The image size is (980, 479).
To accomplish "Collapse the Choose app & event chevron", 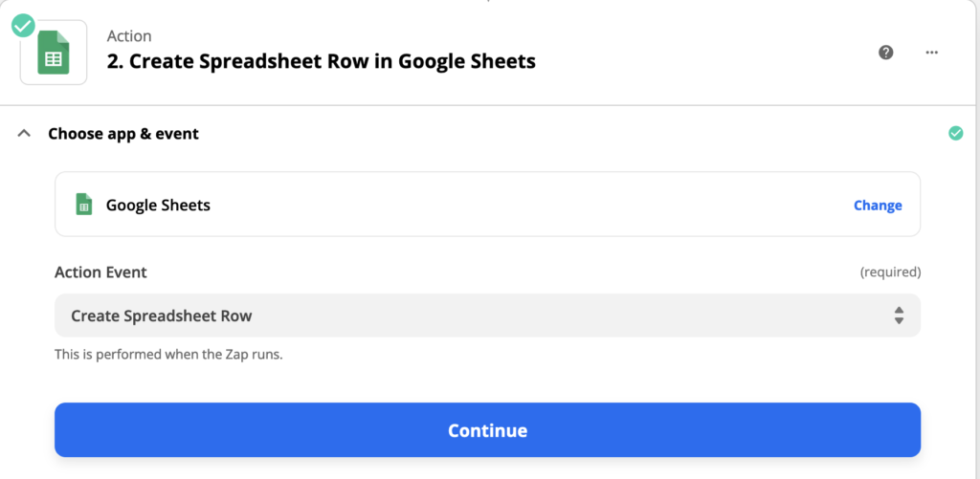I will [x=24, y=133].
